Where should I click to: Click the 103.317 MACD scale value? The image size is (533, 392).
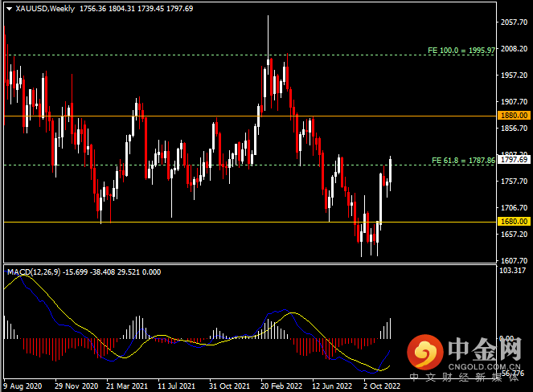pos(511,271)
